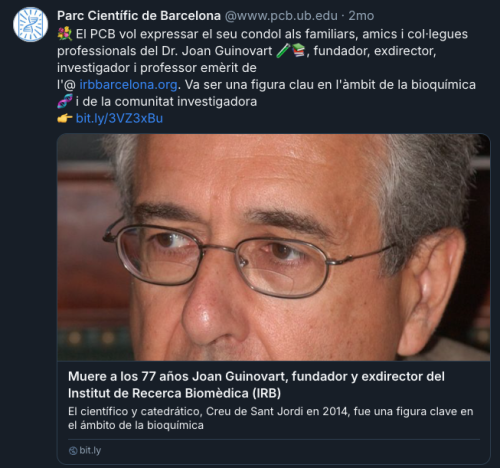
Task: Open headline "Muere a los 77 años Joan Guinovart"
Action: 177,377
